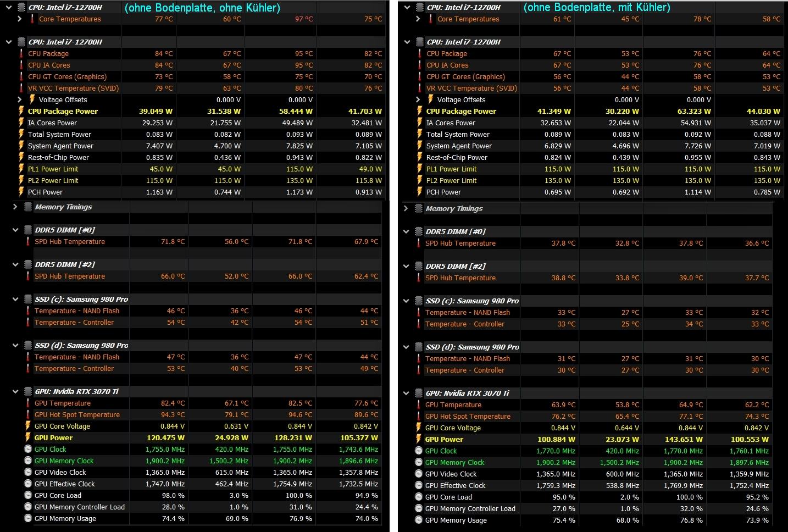Expand Memory Timings arrow in left panel

(15, 207)
